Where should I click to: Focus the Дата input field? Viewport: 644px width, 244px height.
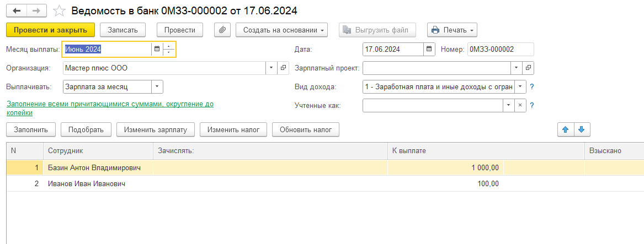[x=393, y=49]
